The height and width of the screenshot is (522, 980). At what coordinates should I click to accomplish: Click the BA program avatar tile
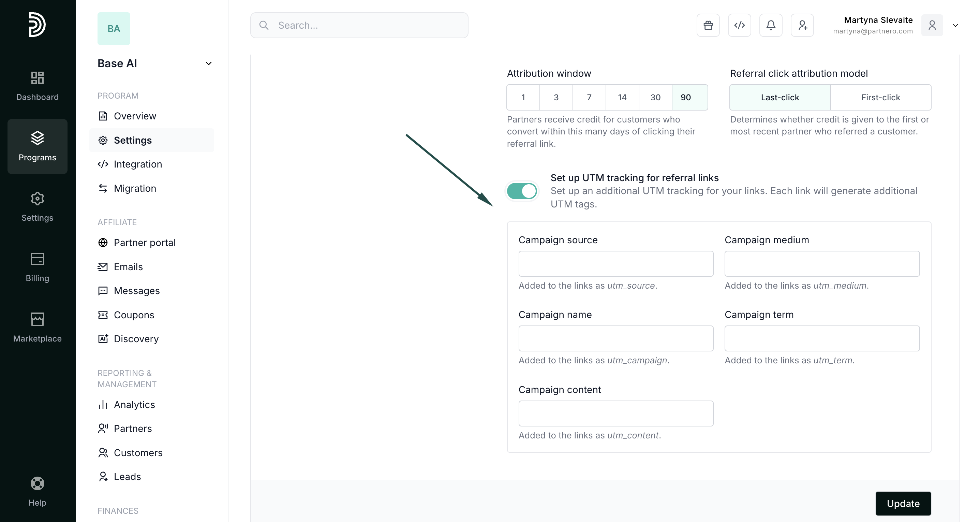click(x=114, y=29)
